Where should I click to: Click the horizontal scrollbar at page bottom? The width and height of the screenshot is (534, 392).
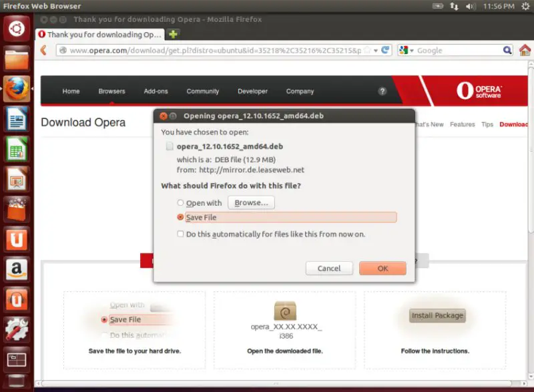point(276,383)
